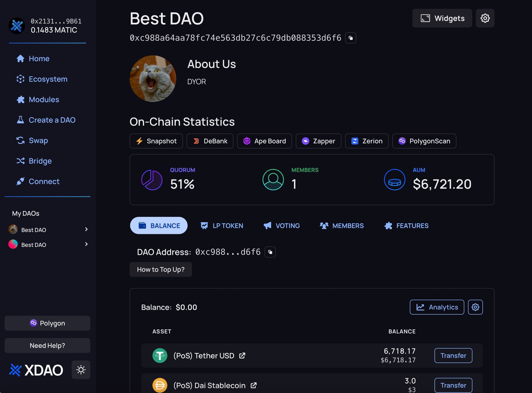
Task: Open DAO settings via the top gear icon
Action: coord(485,18)
